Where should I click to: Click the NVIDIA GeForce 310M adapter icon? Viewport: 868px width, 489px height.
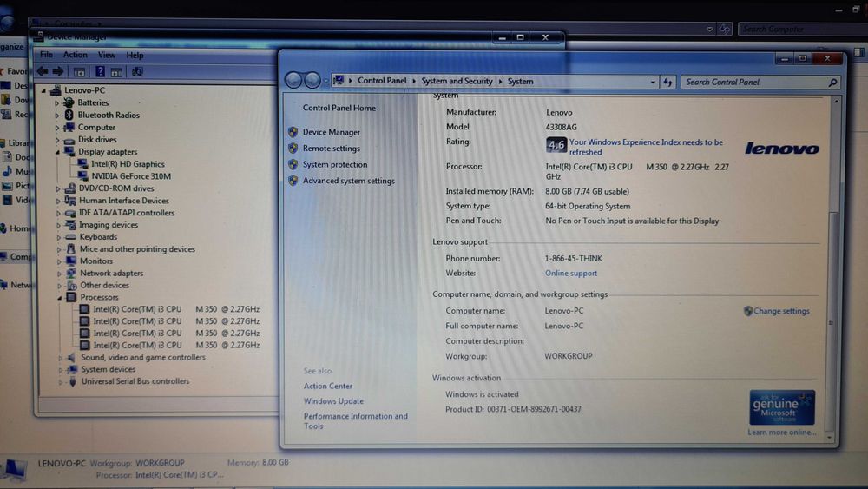[x=82, y=176]
